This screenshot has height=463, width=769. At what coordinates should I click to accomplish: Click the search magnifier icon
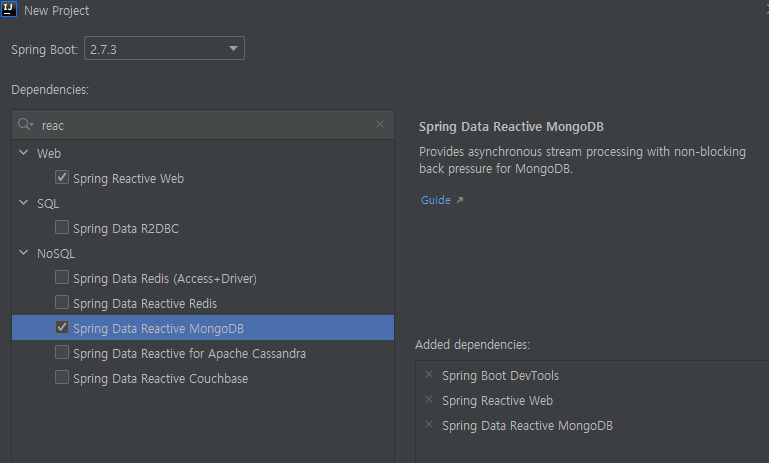click(25, 125)
